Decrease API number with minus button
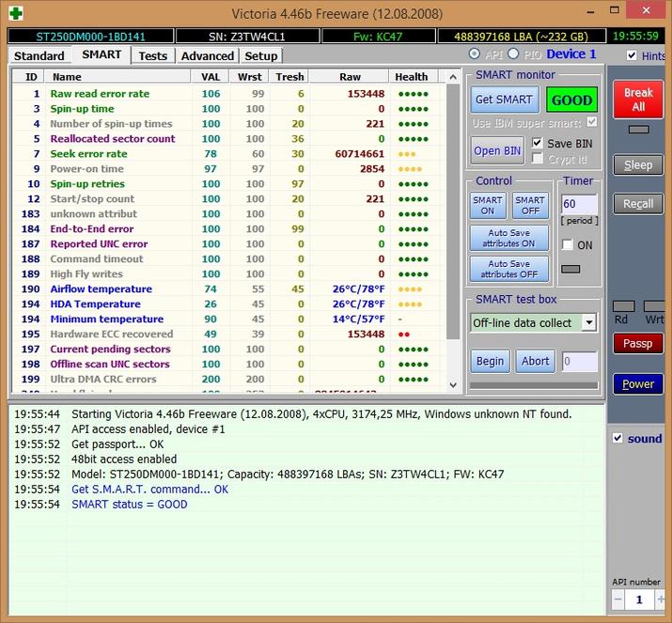 coord(618,599)
